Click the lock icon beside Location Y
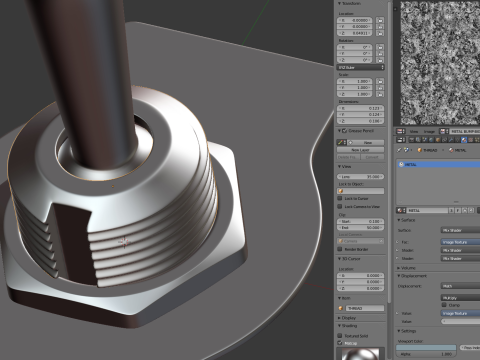 point(380,27)
